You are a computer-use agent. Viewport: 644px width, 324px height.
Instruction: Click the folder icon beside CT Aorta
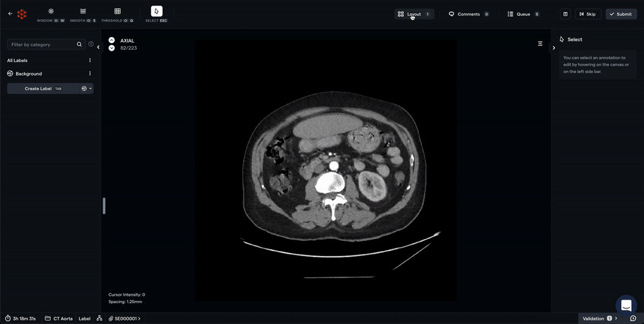pos(48,318)
